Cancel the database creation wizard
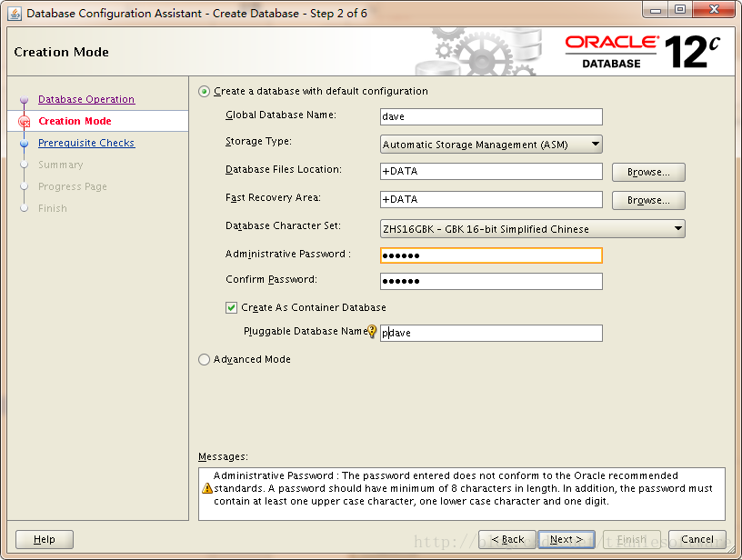This screenshot has width=742, height=560. tap(697, 539)
